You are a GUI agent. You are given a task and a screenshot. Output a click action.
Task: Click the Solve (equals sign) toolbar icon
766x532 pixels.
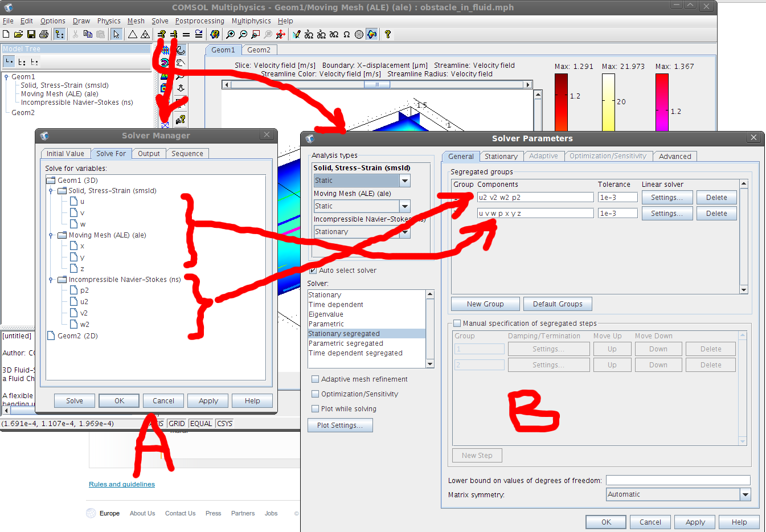coord(186,35)
